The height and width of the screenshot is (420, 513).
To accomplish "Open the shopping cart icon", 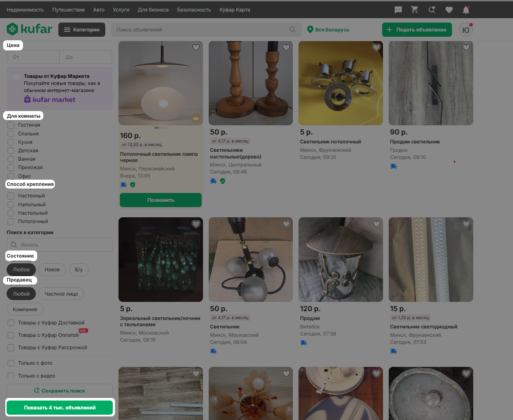I will coord(414,10).
